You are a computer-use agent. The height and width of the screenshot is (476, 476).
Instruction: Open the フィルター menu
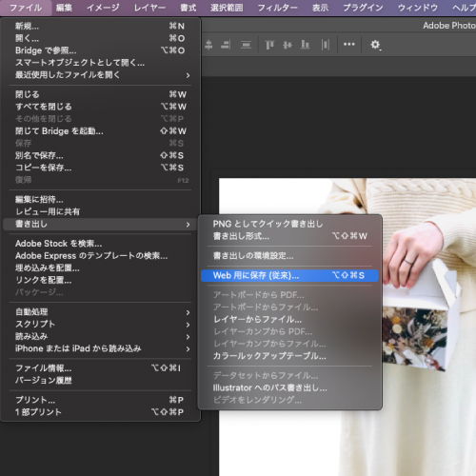(277, 8)
